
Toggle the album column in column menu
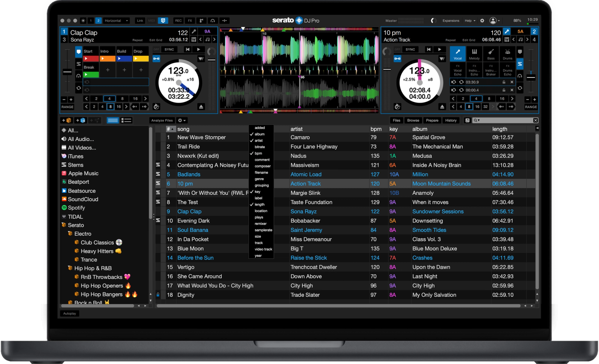tap(260, 134)
